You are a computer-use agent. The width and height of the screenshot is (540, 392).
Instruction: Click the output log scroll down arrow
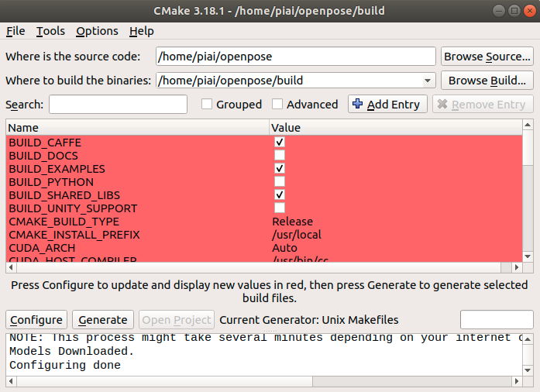(528, 370)
